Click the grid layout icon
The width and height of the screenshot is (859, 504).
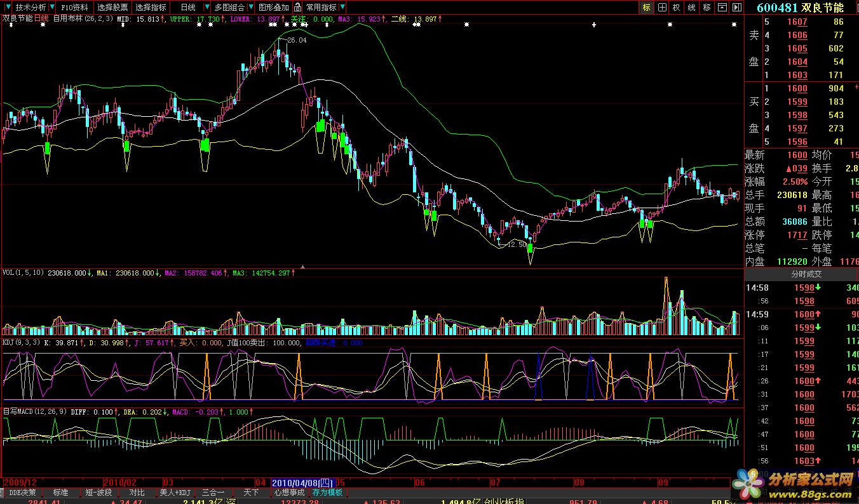point(662,7)
